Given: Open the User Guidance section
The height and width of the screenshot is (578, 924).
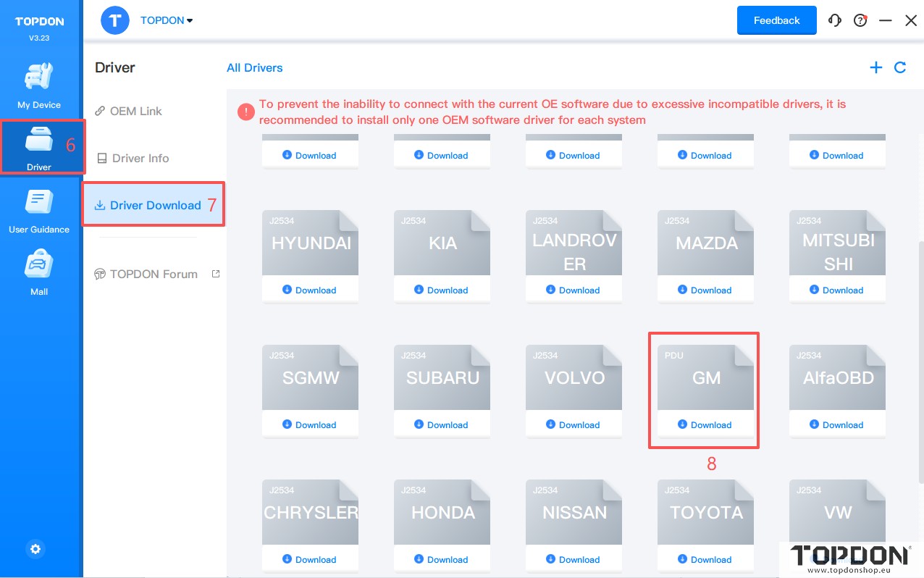Looking at the screenshot, I should click(39, 210).
